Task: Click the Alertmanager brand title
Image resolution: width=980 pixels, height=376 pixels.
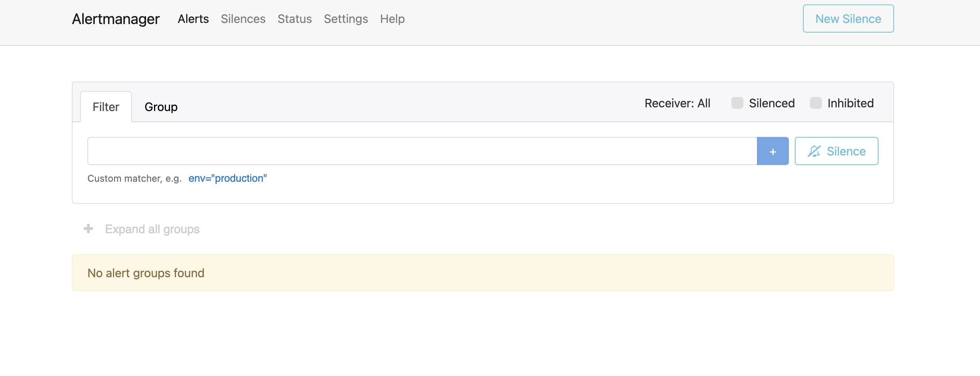Action: click(x=116, y=19)
